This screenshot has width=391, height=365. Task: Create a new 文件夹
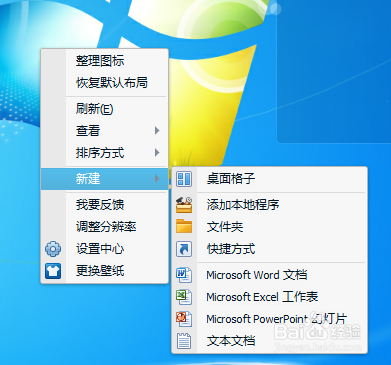click(x=269, y=227)
